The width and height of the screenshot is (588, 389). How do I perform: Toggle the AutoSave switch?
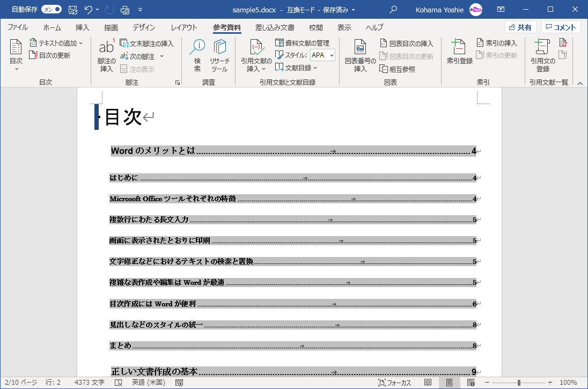tap(52, 9)
